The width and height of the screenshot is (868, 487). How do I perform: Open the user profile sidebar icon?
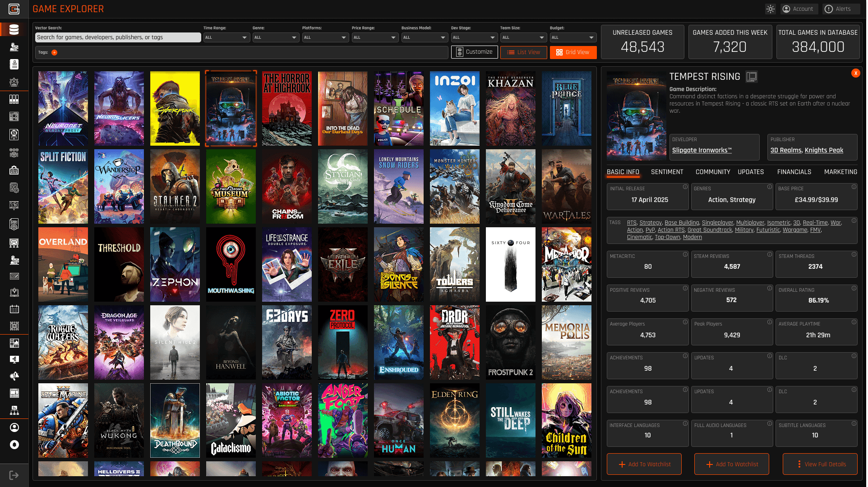[14, 427]
